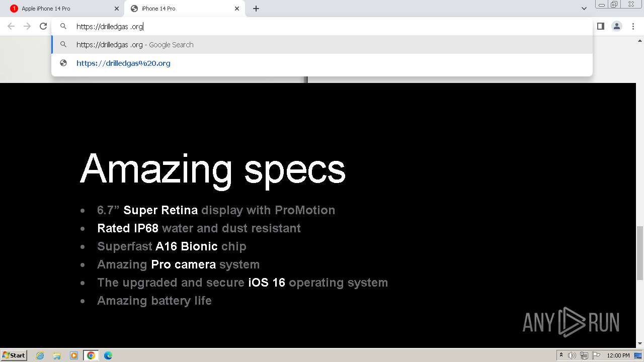Reload the current page
This screenshot has width=644, height=362.
coord(43,26)
